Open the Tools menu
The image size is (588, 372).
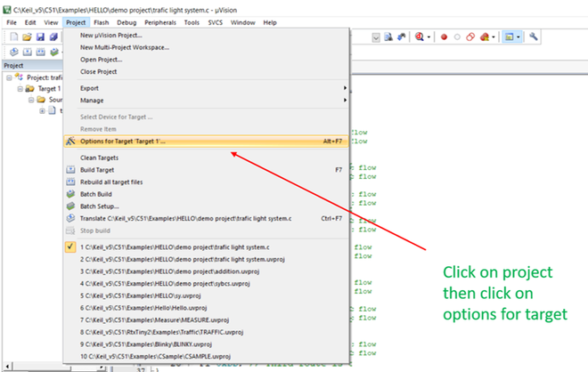[x=192, y=22]
